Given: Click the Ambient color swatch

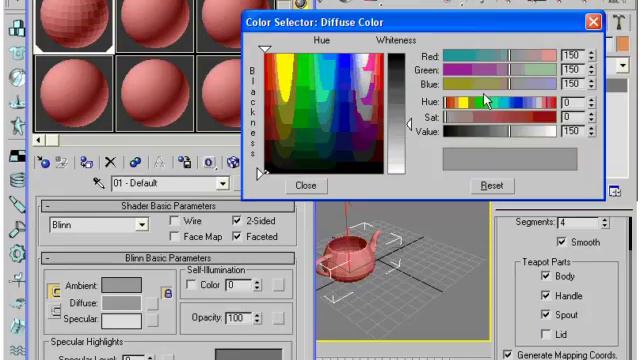Looking at the screenshot, I should click(121, 285).
